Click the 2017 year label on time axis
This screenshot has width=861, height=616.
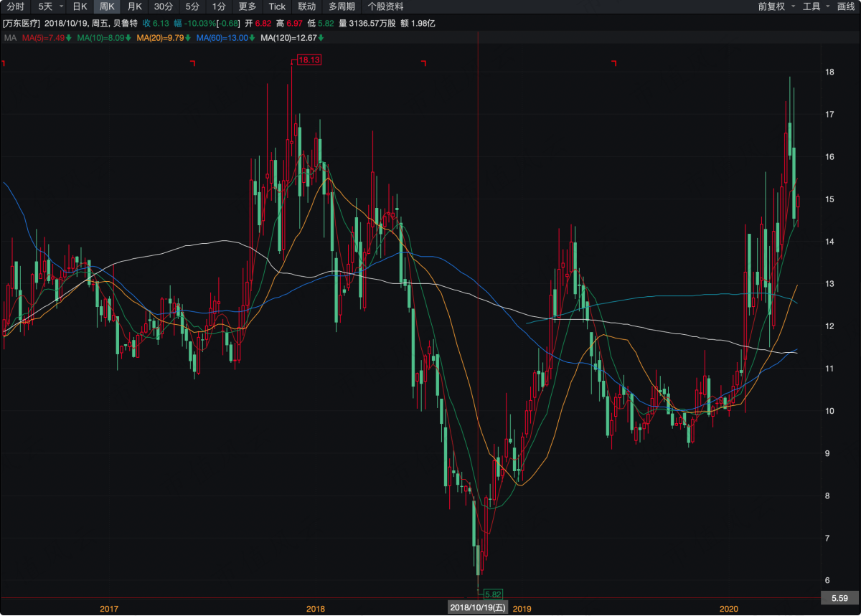tap(108, 608)
